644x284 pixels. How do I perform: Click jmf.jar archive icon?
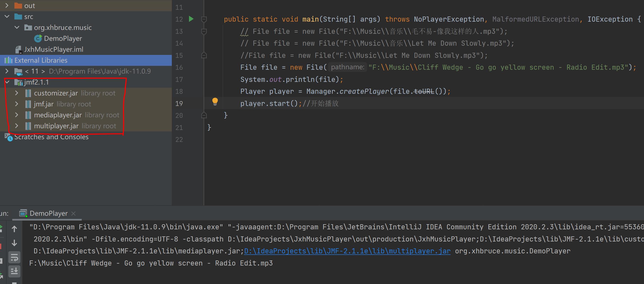click(x=28, y=104)
